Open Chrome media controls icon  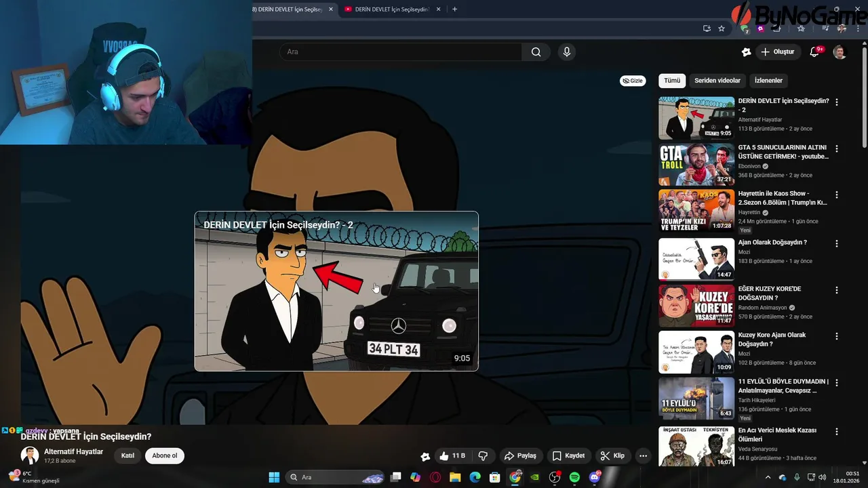(x=825, y=28)
